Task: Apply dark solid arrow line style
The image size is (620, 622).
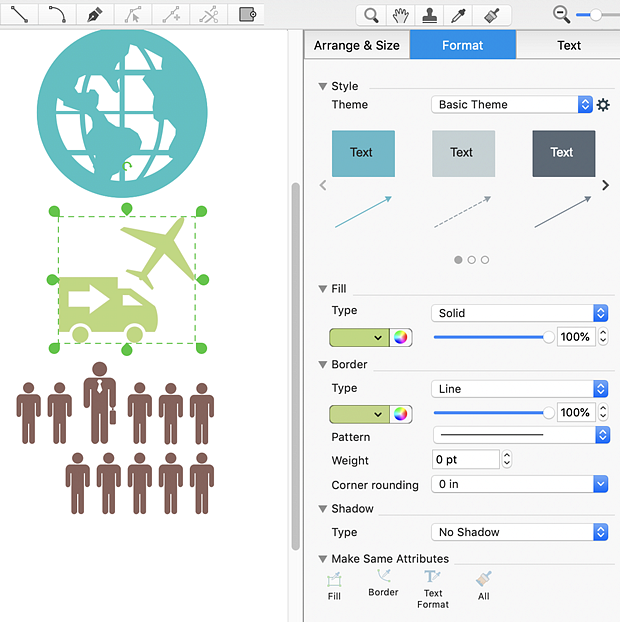Action: 563,212
